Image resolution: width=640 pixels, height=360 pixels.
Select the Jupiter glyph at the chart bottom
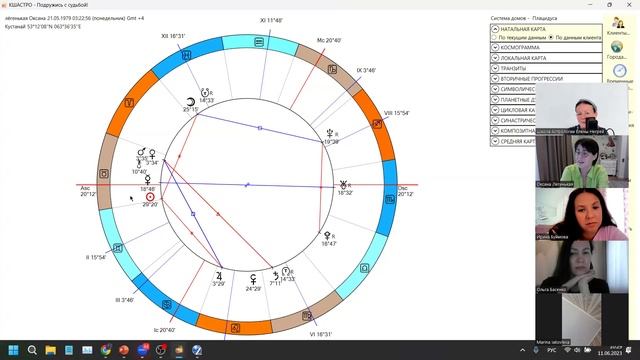pyautogui.click(x=219, y=276)
